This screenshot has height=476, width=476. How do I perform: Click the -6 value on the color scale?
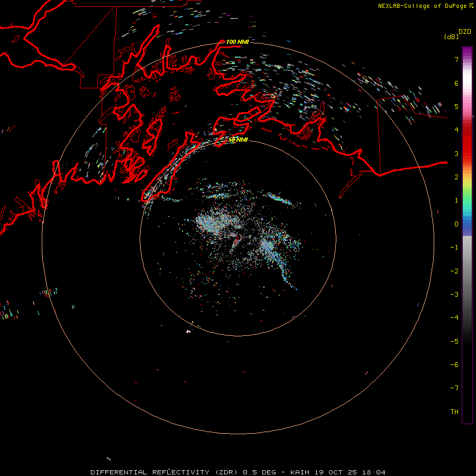454,365
